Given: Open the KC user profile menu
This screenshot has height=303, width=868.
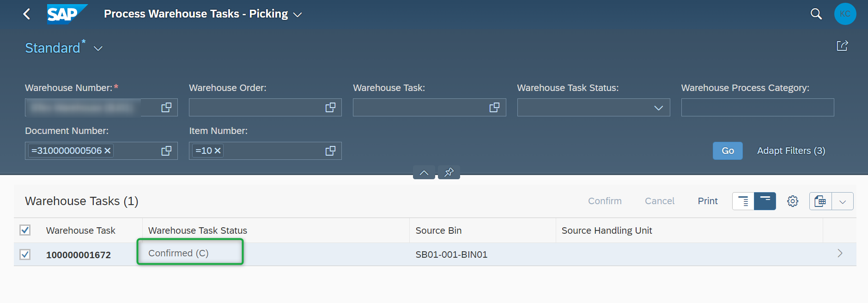Looking at the screenshot, I should click(x=845, y=14).
